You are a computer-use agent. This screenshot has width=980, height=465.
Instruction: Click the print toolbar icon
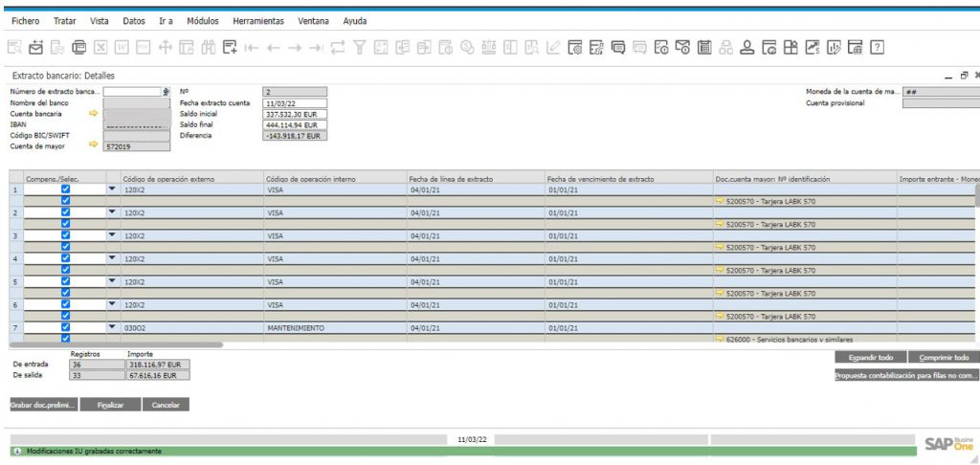click(x=78, y=47)
